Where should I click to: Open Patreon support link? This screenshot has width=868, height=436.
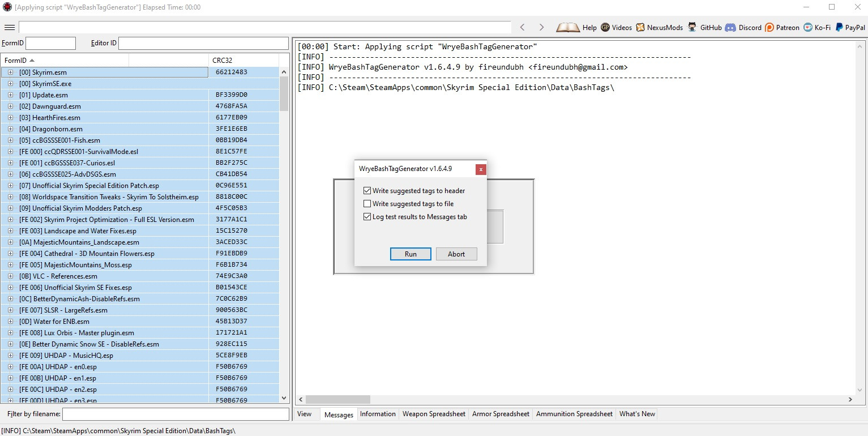[x=782, y=27]
